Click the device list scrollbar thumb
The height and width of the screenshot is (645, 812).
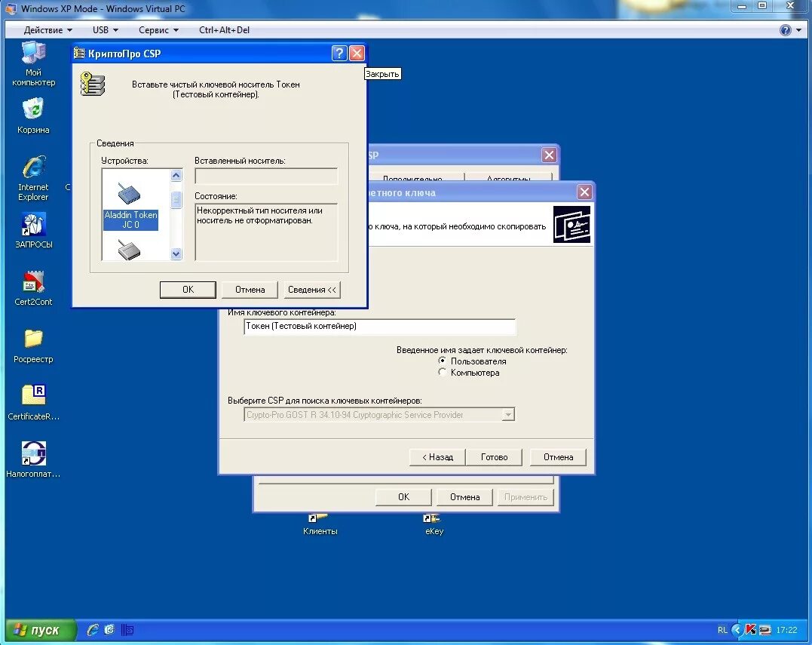click(x=176, y=199)
